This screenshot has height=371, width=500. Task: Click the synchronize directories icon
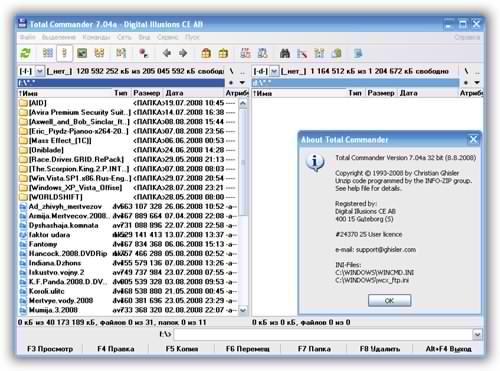(319, 53)
